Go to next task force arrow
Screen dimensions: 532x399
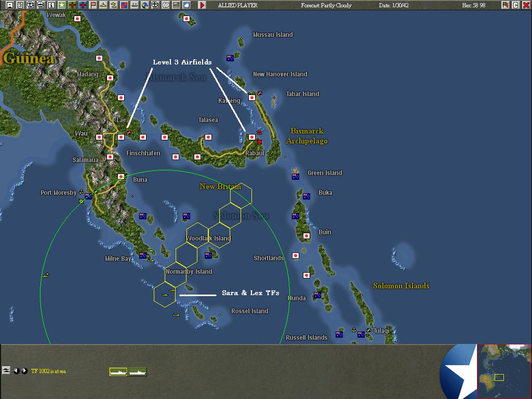pos(24,371)
